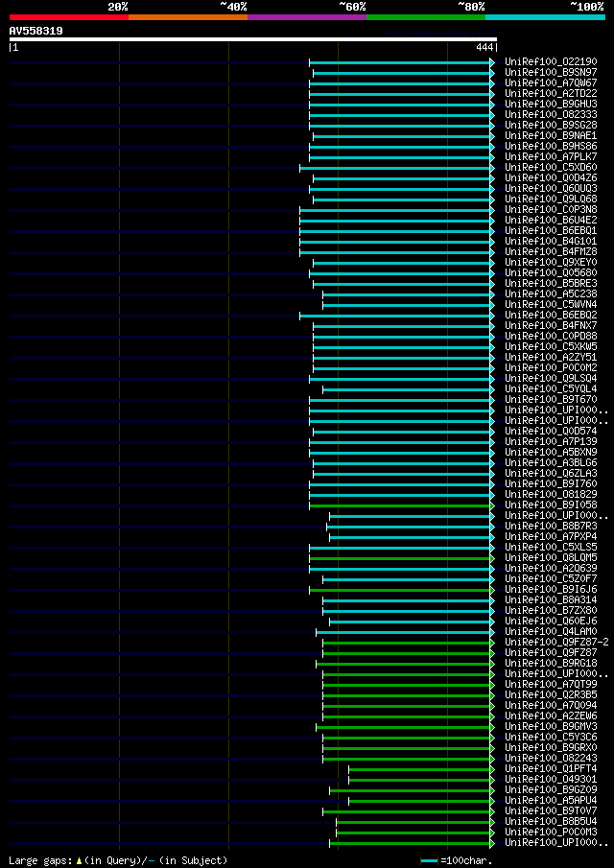Viewport: 614px width, 868px height.
Task: Click the alignment bar for UniRef100_A5C238
Action: pos(406,295)
